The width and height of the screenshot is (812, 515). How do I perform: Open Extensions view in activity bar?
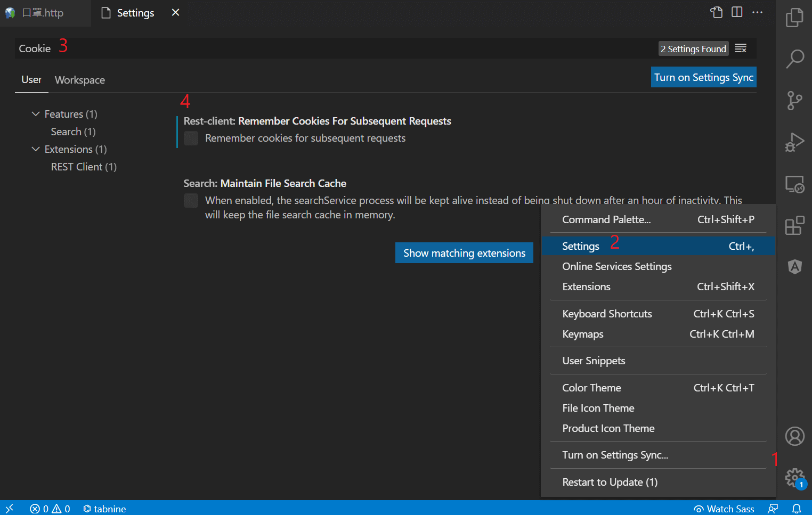pyautogui.click(x=794, y=225)
